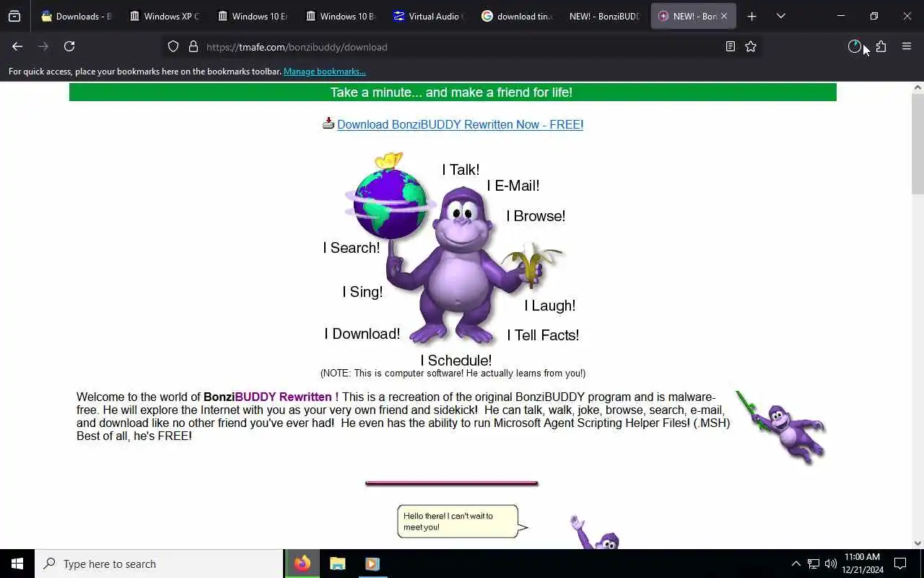Switch to 'download tin' Google tab
The width and height of the screenshot is (924, 578).
click(x=518, y=16)
